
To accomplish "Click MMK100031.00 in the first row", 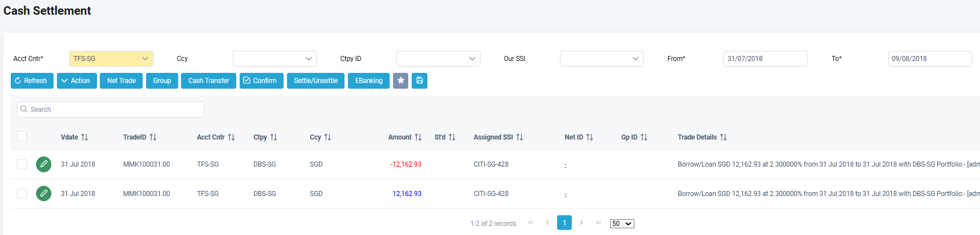I will point(147,164).
